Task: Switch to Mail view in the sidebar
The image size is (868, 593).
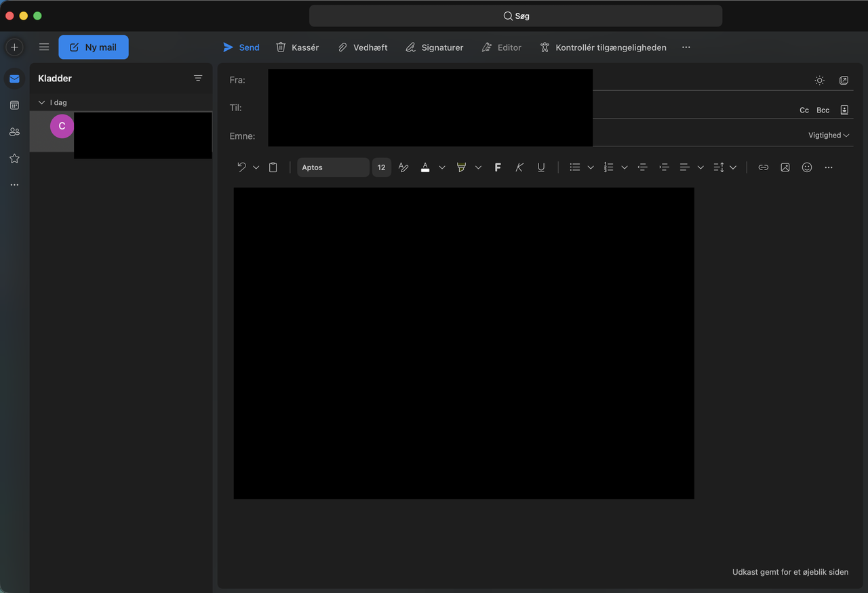Action: click(14, 79)
